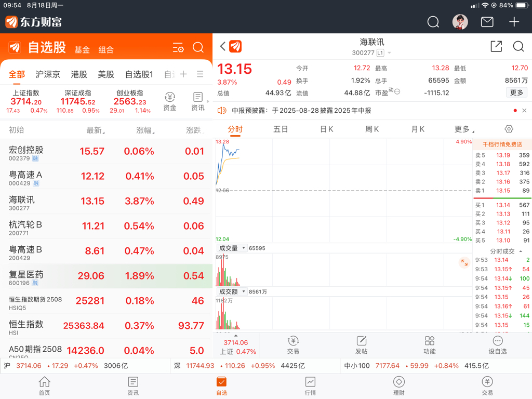Sort watchlist by 涨幅 column
Image resolution: width=532 pixels, height=399 pixels.
click(x=145, y=130)
